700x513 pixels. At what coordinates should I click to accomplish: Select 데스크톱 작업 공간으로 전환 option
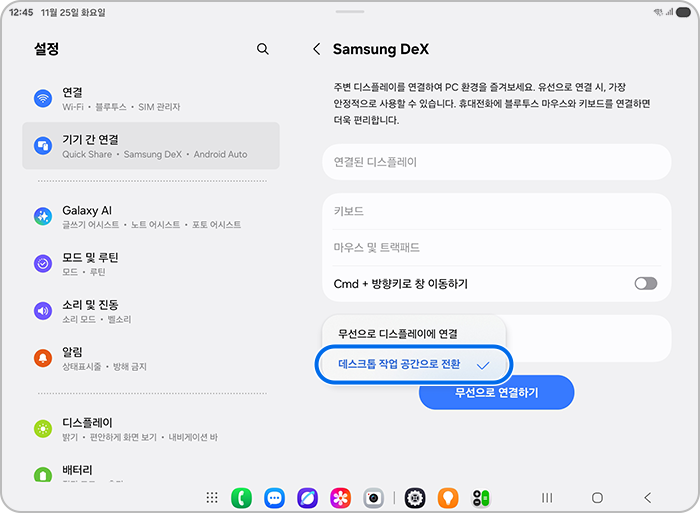(414, 364)
